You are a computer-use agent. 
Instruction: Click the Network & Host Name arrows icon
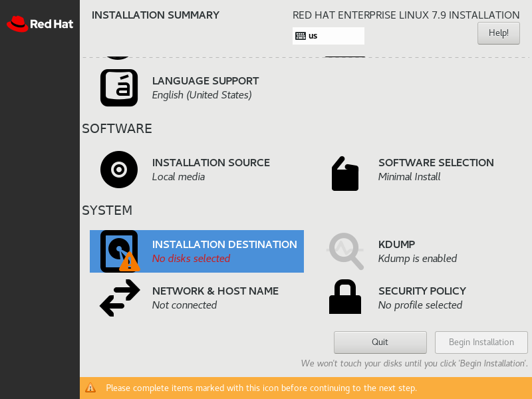pyautogui.click(x=120, y=298)
